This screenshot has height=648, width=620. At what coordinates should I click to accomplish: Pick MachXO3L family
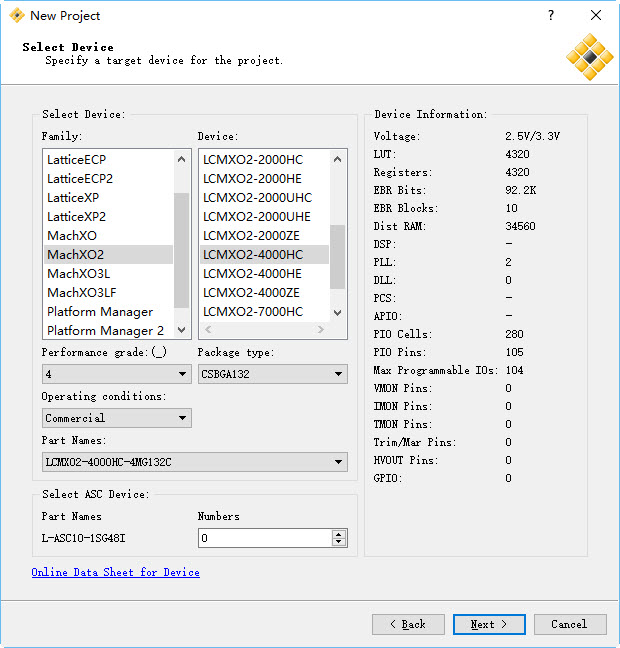(108, 274)
